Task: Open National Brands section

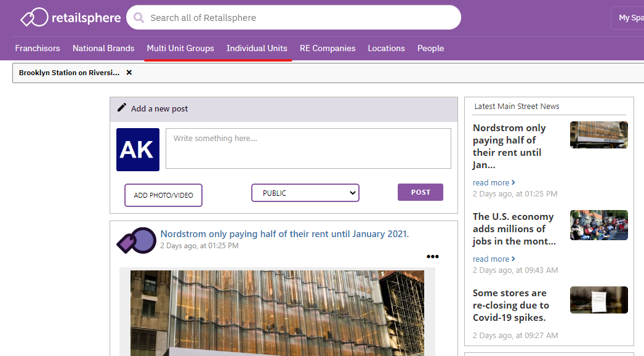Action: tap(103, 48)
